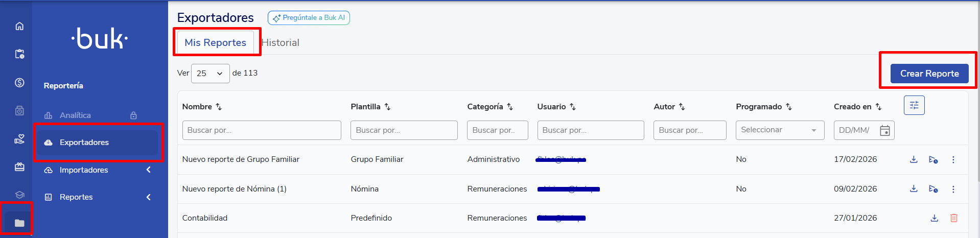The width and height of the screenshot is (980, 238).
Task: Click the Crear Reporte button
Action: pyautogui.click(x=929, y=74)
